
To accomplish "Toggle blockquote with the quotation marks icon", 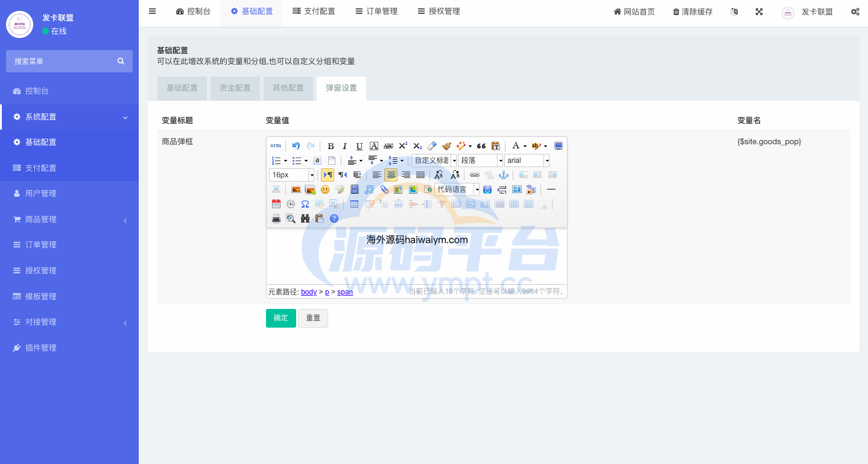I will click(x=481, y=146).
